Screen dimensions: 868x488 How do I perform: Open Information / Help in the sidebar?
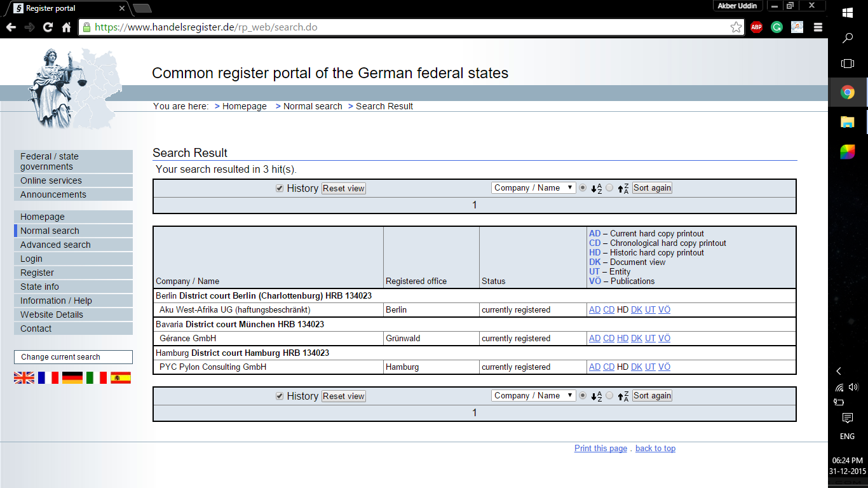point(73,301)
